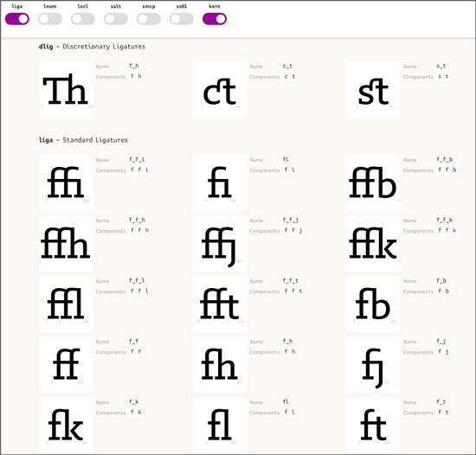Click the fl ligature glyph tile
Viewport: 476px width, 455px height.
click(x=220, y=426)
